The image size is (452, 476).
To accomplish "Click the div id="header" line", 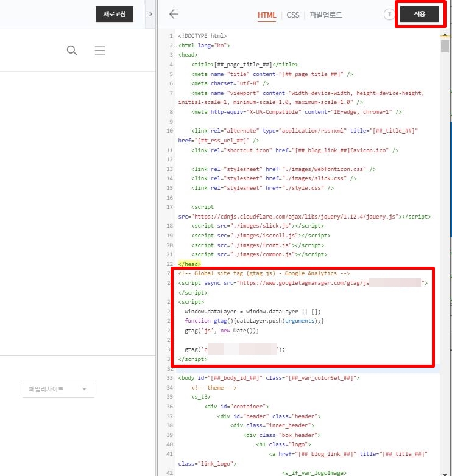I will tap(269, 416).
